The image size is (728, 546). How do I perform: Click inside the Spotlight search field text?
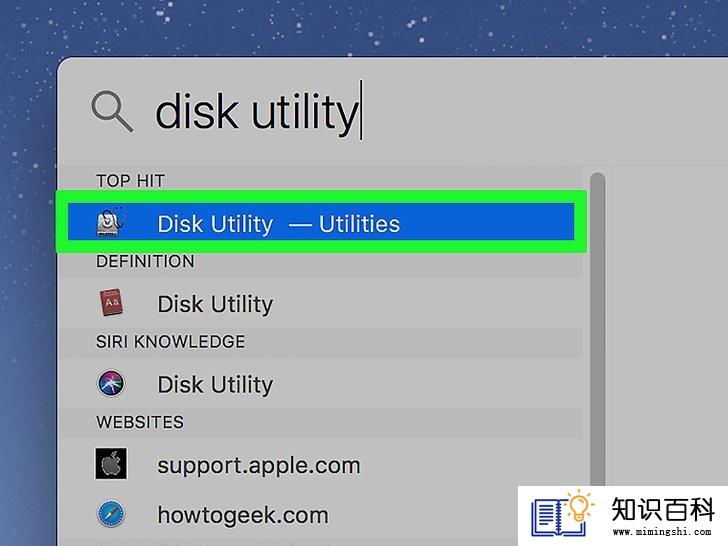256,111
